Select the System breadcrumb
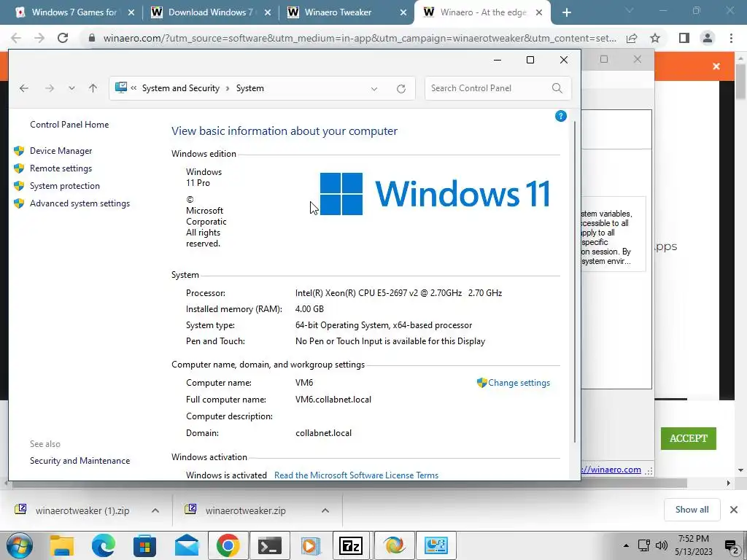 [250, 88]
